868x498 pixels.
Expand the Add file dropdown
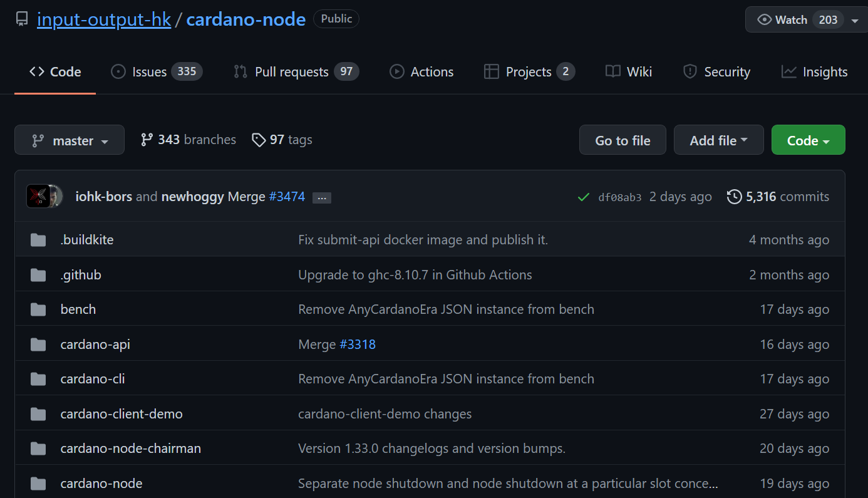pos(718,140)
